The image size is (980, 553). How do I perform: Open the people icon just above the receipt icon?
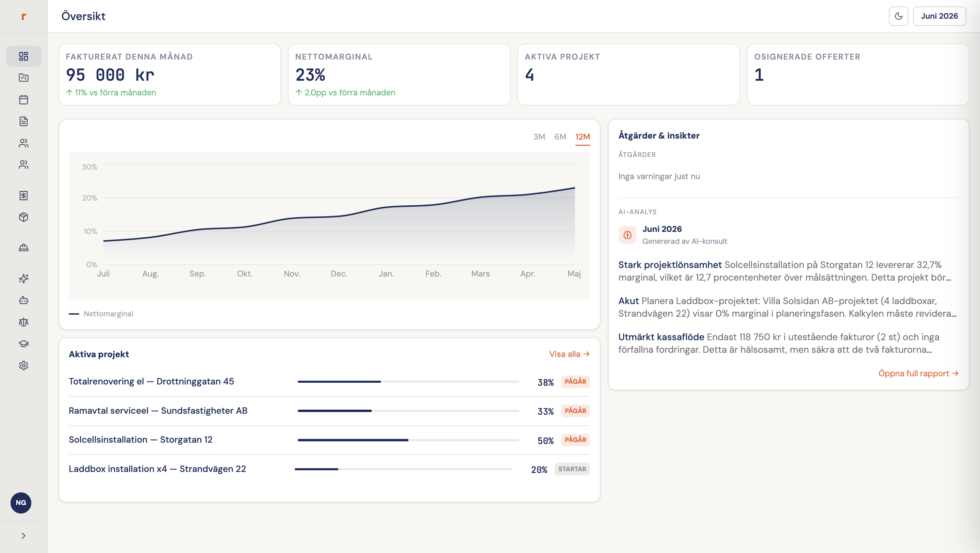click(x=23, y=165)
